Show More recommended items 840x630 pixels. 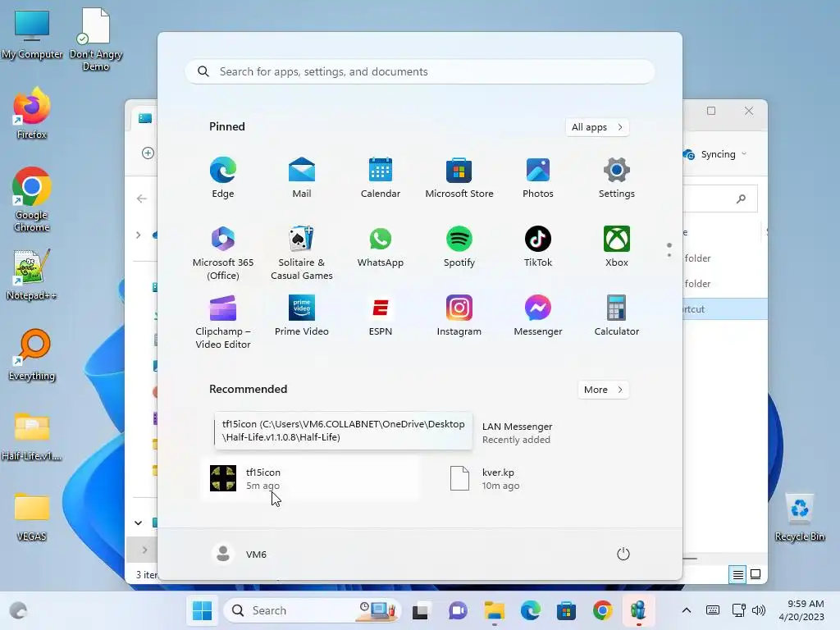pos(603,390)
